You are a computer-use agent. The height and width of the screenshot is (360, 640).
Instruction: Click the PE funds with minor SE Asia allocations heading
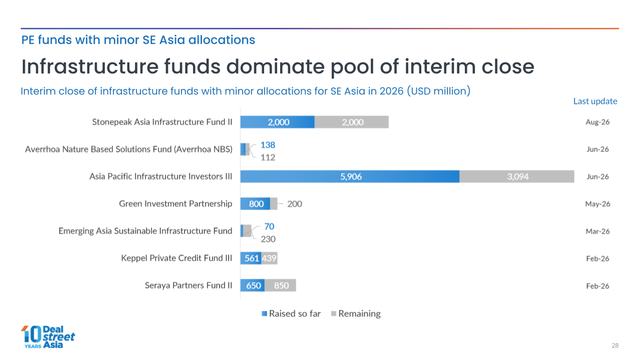[x=138, y=40]
